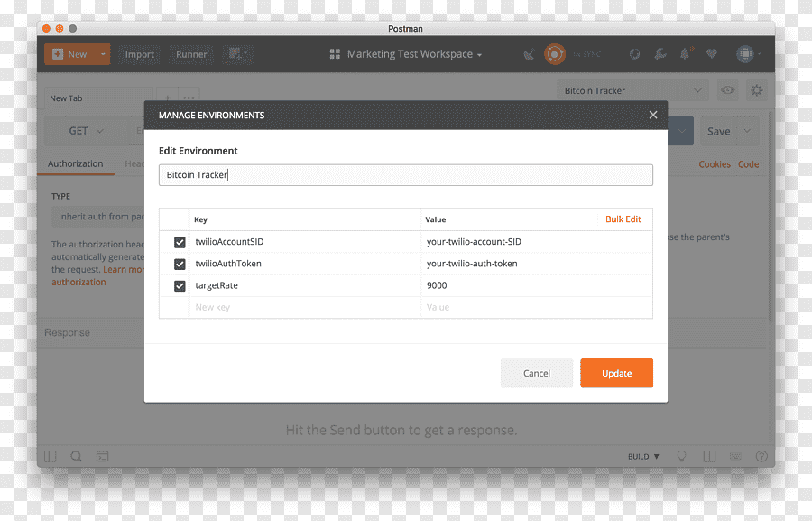
Task: Click the tab options ellipsis icon
Action: tap(189, 98)
